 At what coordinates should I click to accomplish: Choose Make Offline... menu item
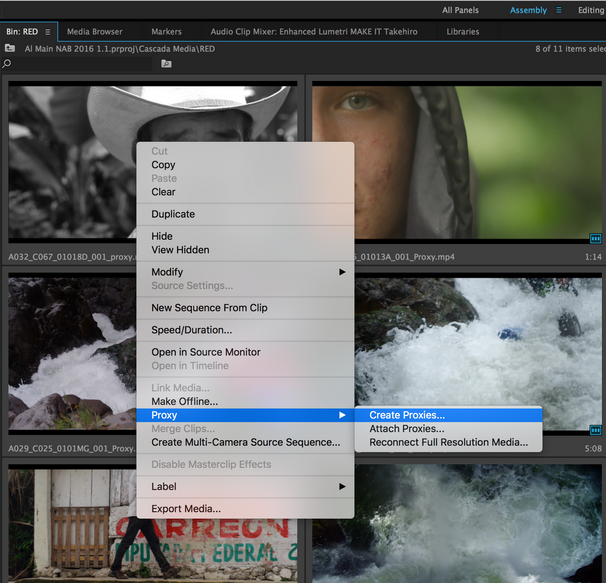pos(245,401)
